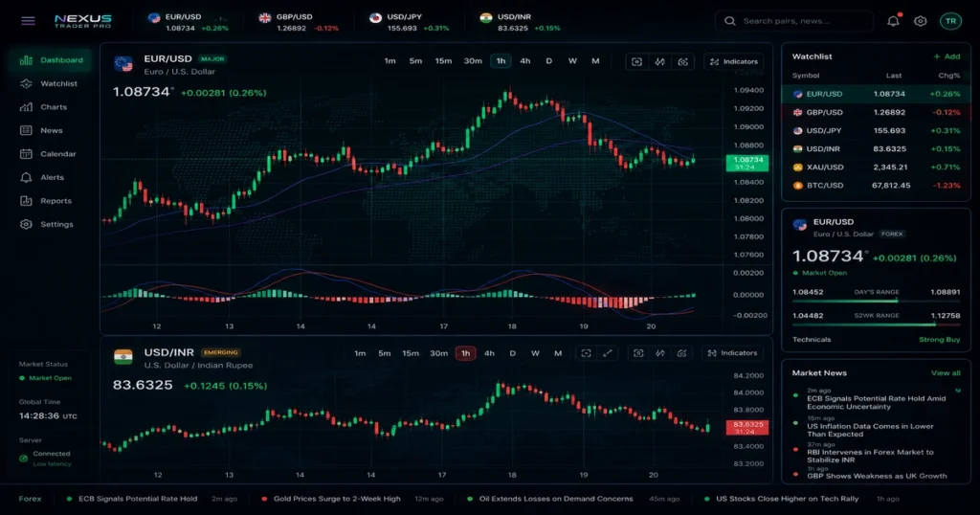Set EUR/USD chart to 15m timeframe
980x515 pixels.
(x=443, y=61)
